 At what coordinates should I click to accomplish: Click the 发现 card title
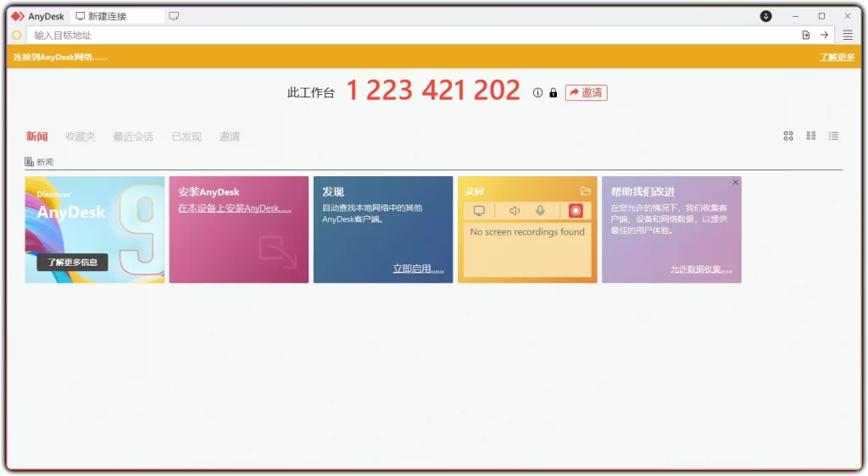pyautogui.click(x=333, y=191)
